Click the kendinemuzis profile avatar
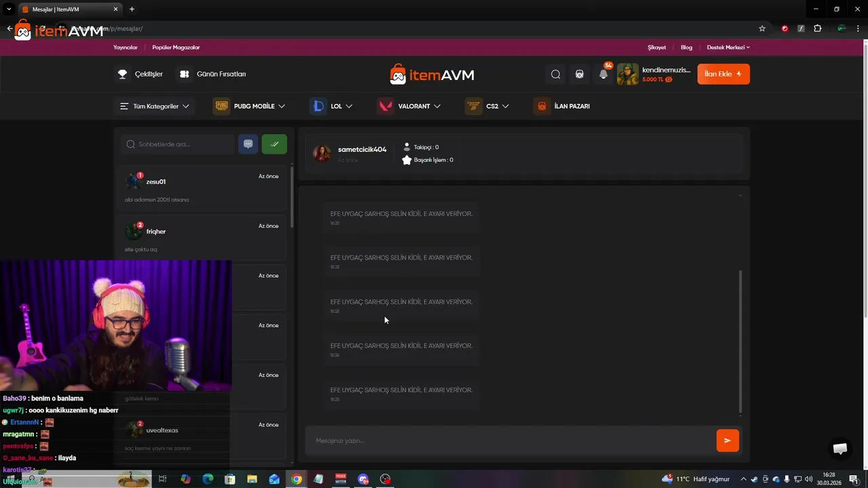868x488 pixels. click(627, 75)
